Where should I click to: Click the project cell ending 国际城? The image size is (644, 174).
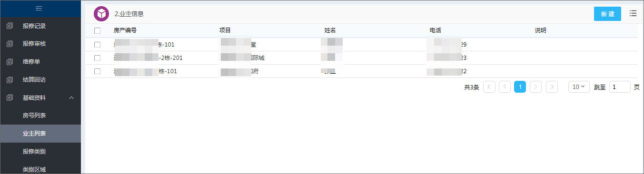(x=242, y=58)
